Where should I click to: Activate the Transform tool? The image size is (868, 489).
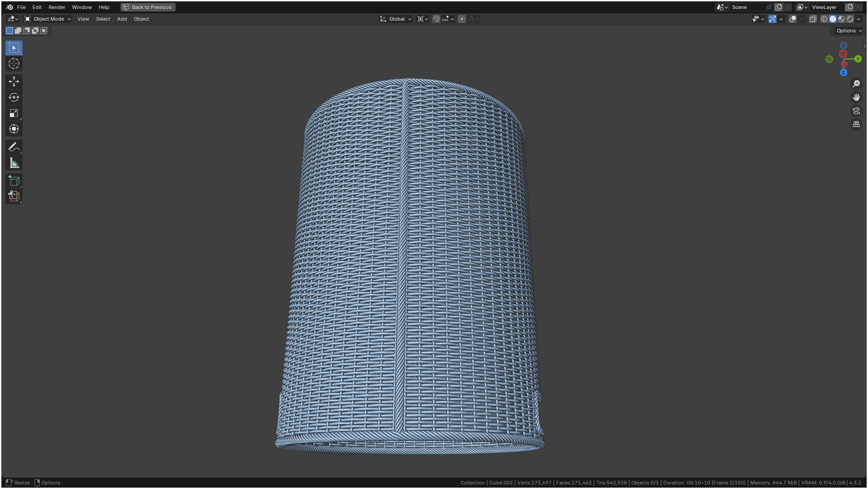[x=14, y=129]
